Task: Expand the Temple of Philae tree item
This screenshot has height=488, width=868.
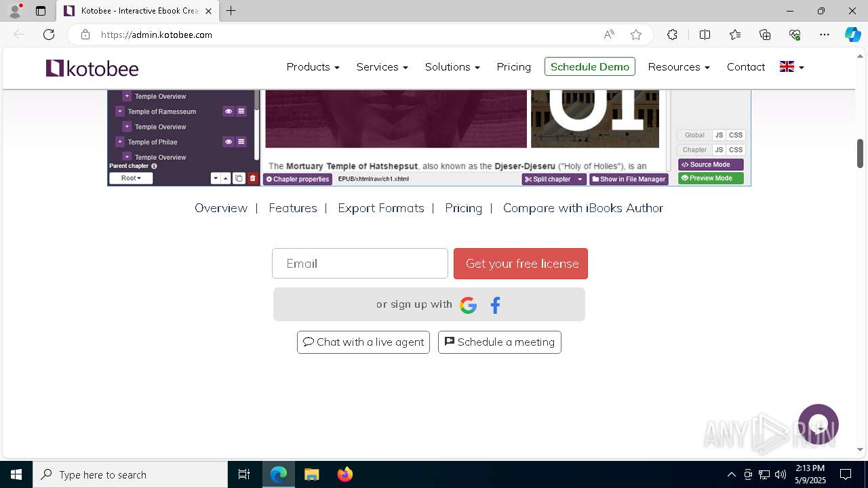Action: (120, 142)
